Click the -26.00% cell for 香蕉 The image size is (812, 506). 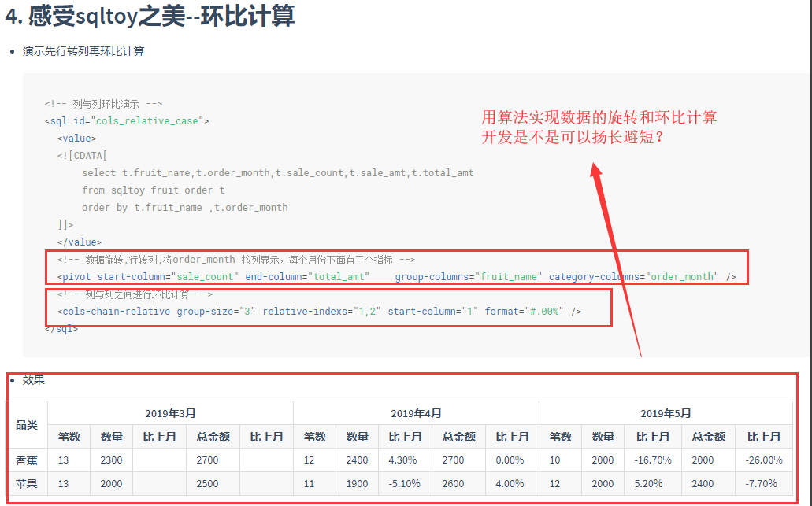tap(765, 460)
